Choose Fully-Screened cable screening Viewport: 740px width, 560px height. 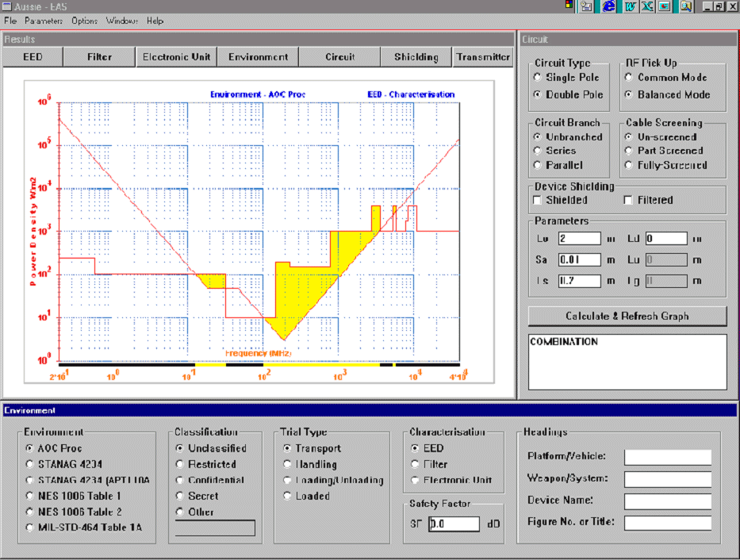point(629,165)
